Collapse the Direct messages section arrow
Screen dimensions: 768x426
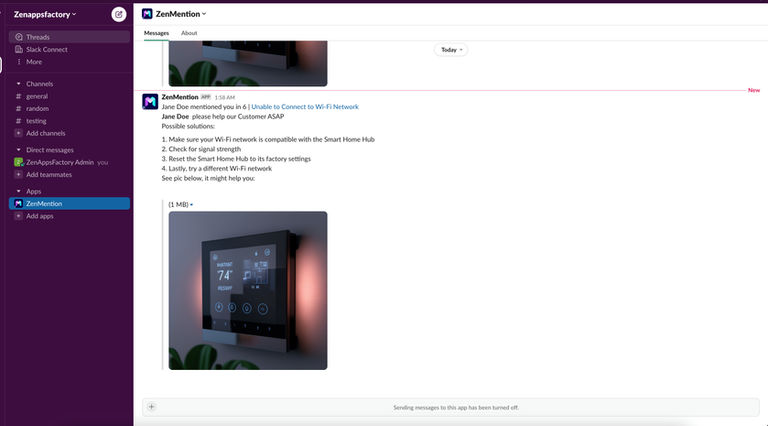coord(19,150)
